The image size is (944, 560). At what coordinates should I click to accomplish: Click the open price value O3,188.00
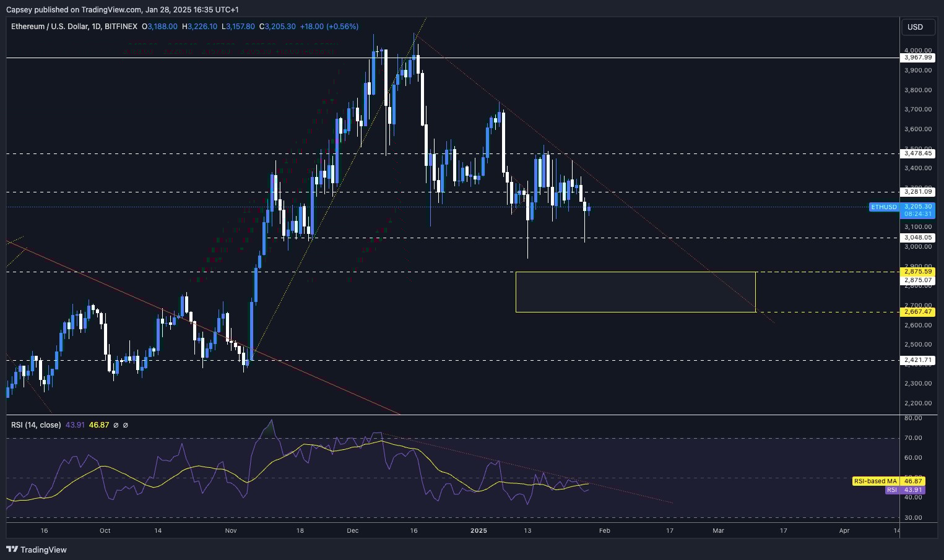(159, 27)
